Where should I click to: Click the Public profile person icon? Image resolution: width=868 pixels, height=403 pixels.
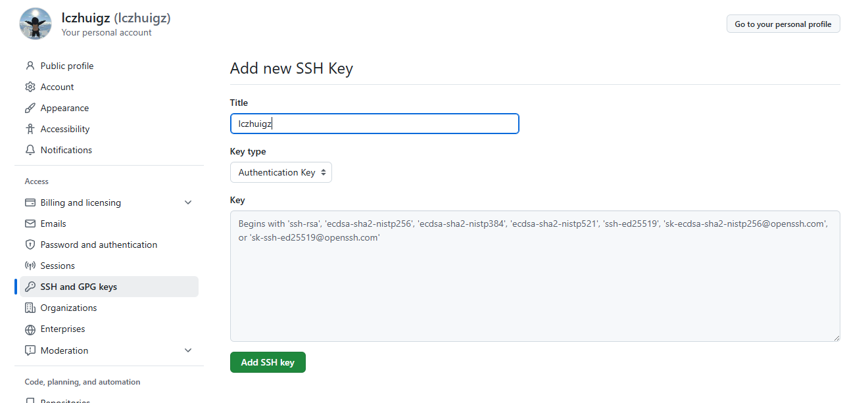pyautogui.click(x=30, y=66)
